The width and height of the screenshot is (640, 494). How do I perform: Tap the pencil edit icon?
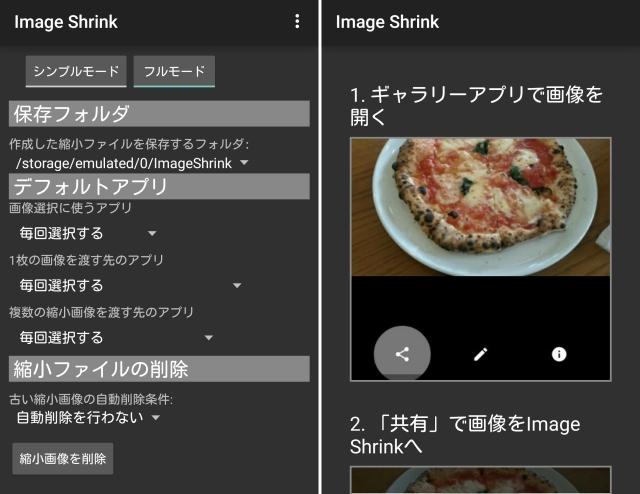(480, 354)
